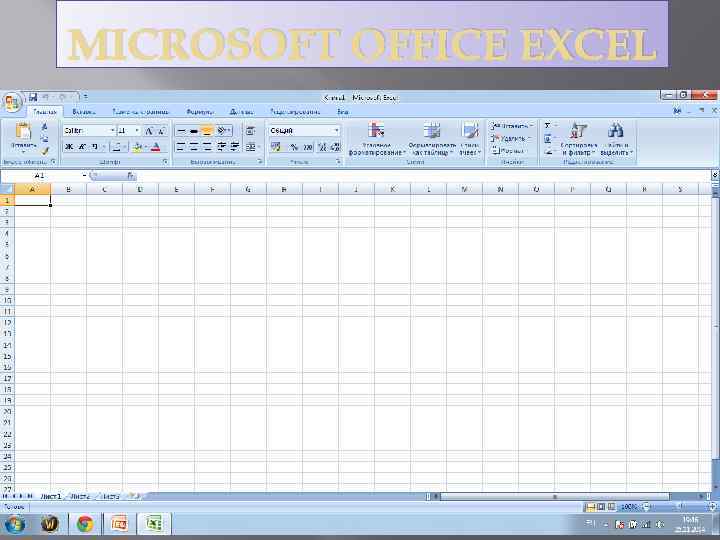Click the Copy icon in the clipboard group

(45, 138)
